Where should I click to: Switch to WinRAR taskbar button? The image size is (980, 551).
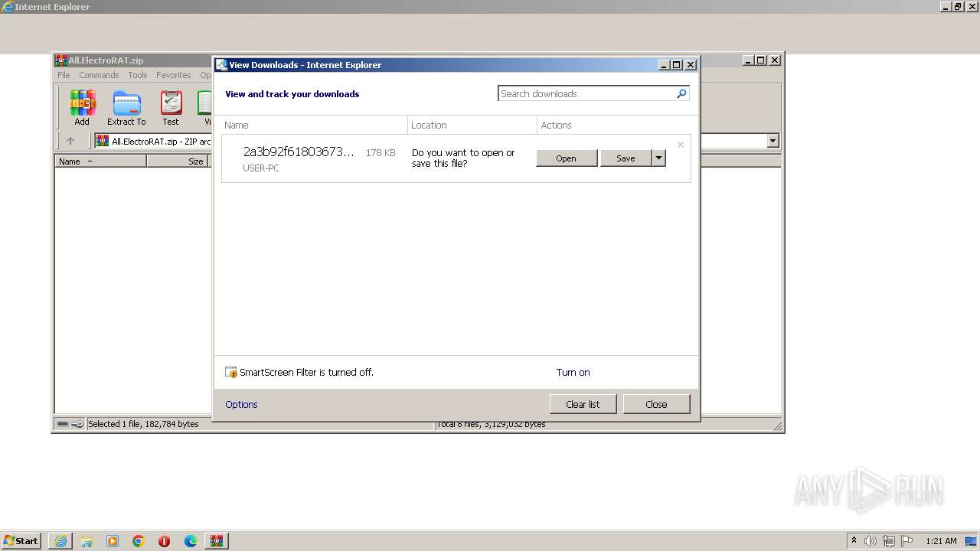click(x=217, y=541)
